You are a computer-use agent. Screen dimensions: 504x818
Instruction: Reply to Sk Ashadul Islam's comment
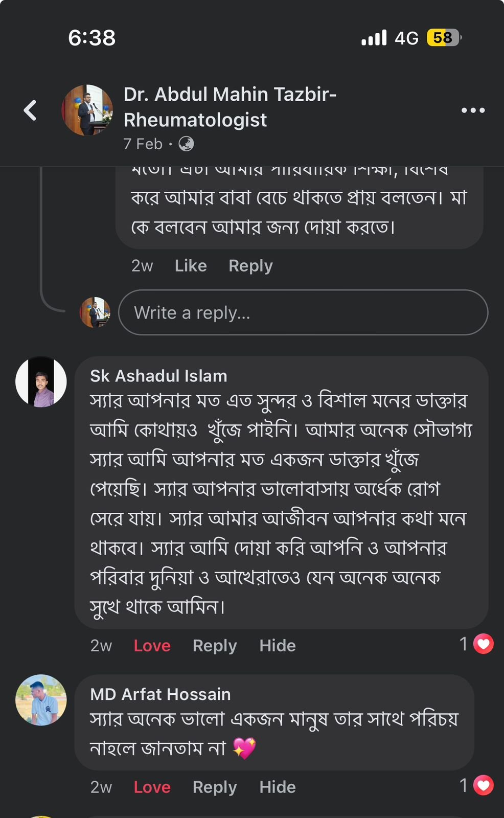(x=215, y=646)
